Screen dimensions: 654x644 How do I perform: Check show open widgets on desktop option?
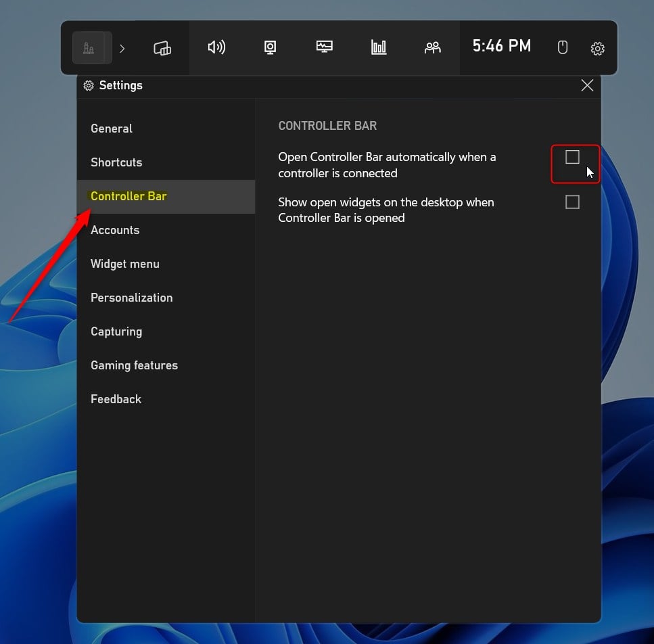click(x=573, y=201)
